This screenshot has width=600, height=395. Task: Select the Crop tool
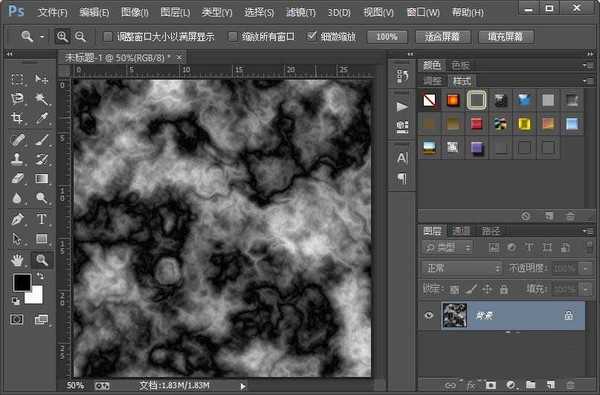pyautogui.click(x=17, y=118)
